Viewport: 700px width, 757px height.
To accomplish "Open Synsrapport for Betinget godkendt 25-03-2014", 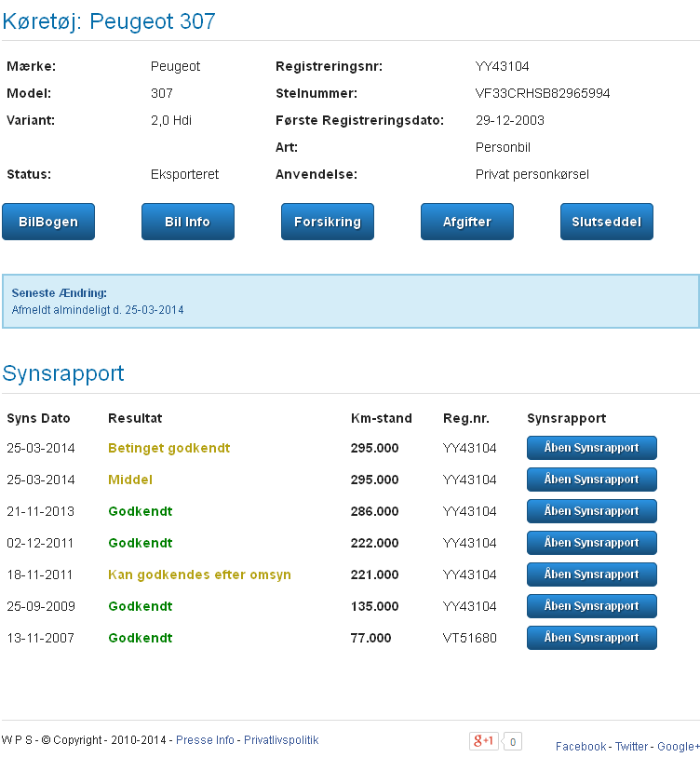I will [x=591, y=448].
